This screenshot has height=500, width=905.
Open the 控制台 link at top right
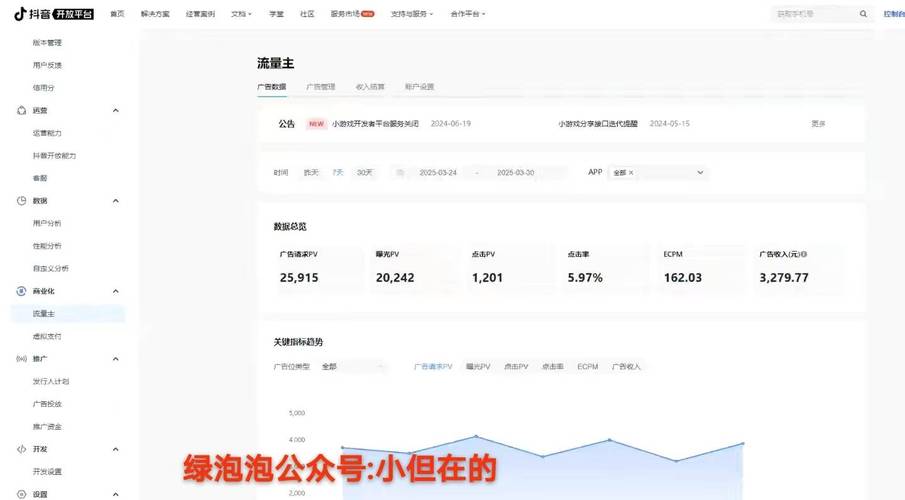894,14
